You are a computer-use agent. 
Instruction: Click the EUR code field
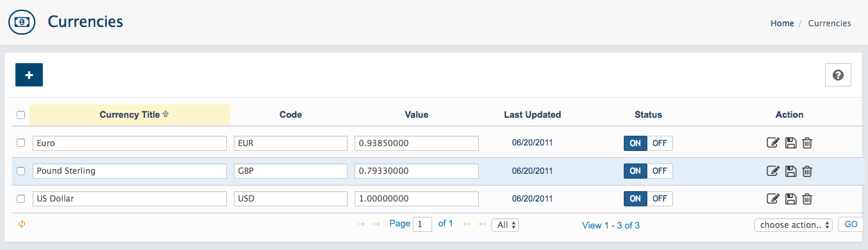(x=291, y=143)
